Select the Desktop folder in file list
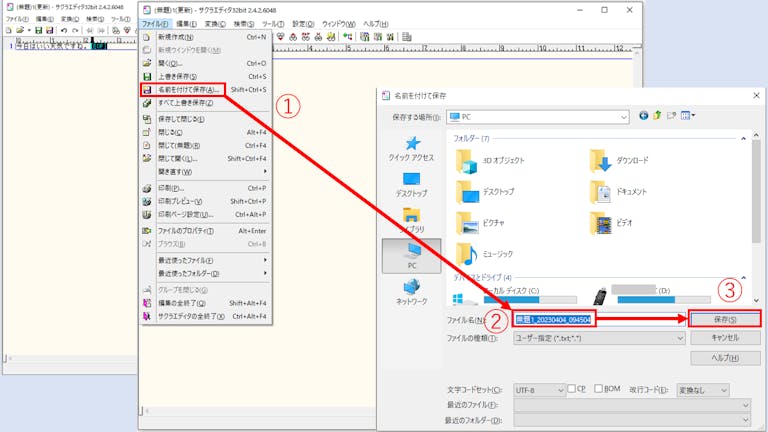The image size is (768, 432). 486,192
